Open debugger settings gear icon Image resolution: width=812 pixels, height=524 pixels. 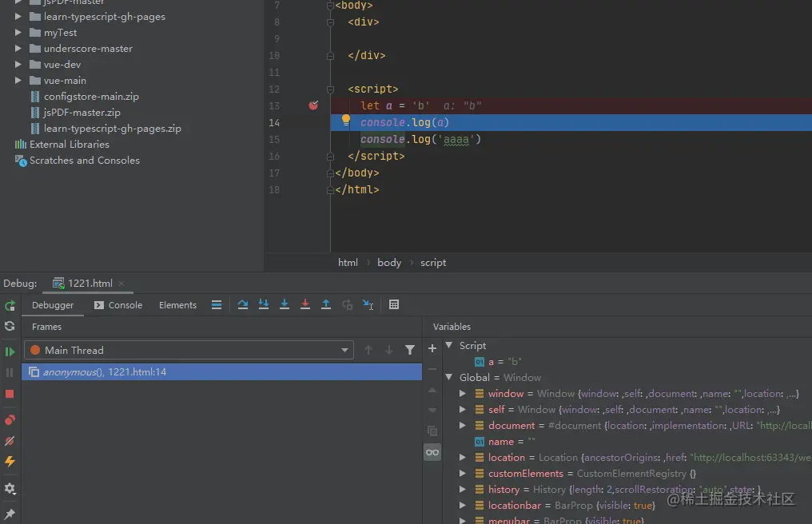tap(10, 488)
